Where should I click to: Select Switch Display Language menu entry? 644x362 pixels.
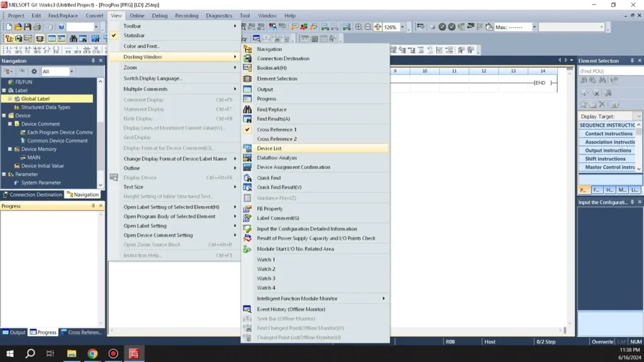point(175,78)
